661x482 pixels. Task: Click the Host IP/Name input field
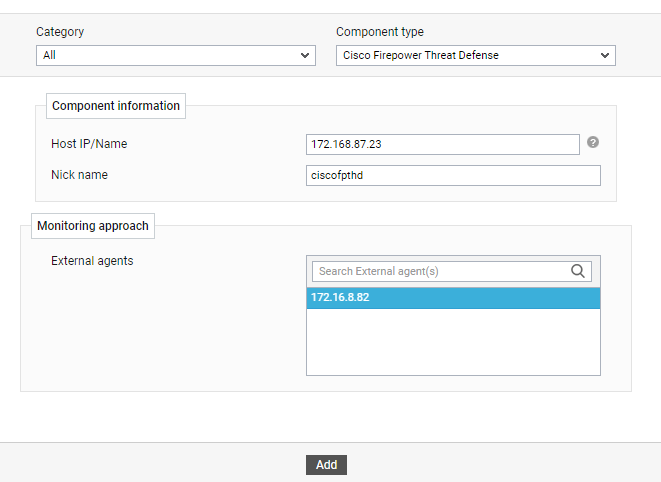443,144
